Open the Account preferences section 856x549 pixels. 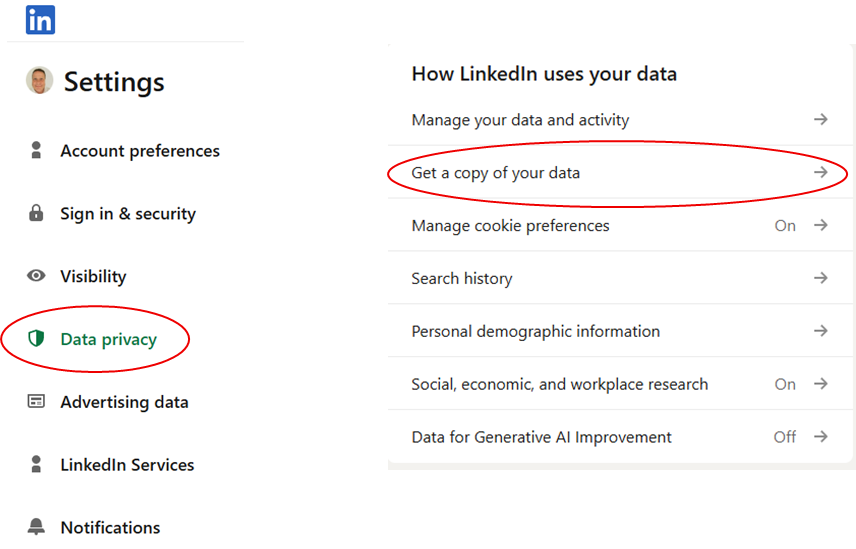coord(139,151)
